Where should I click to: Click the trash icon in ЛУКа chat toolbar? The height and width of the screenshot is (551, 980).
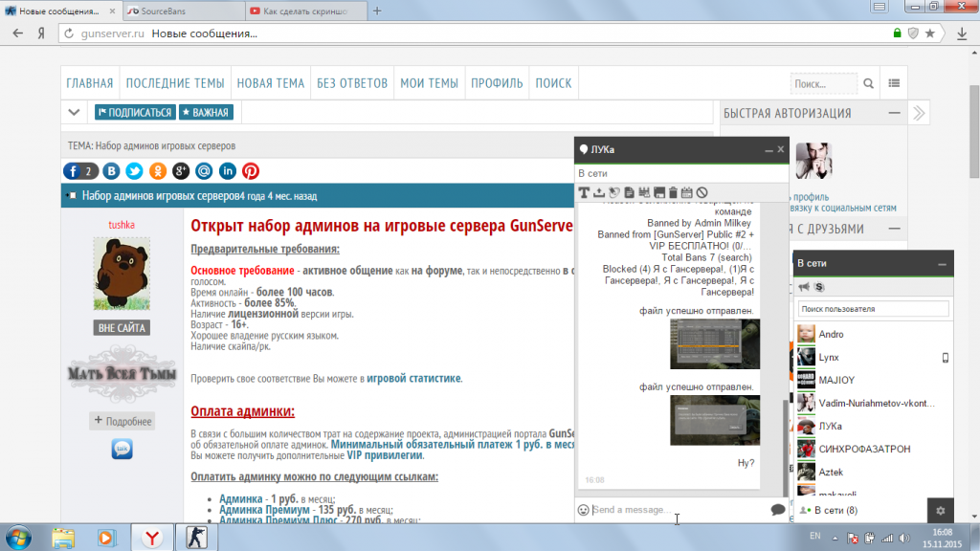pos(673,193)
